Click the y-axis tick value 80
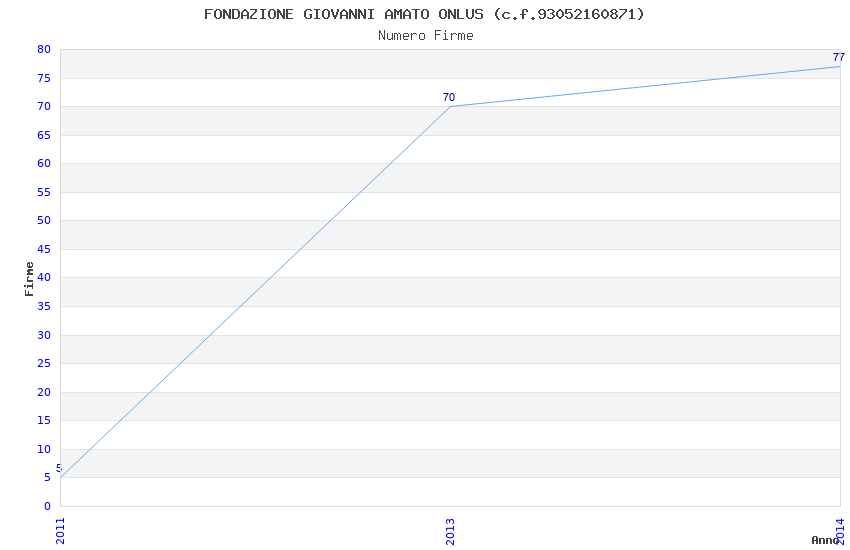Screen dimensions: 850x550 tap(44, 49)
